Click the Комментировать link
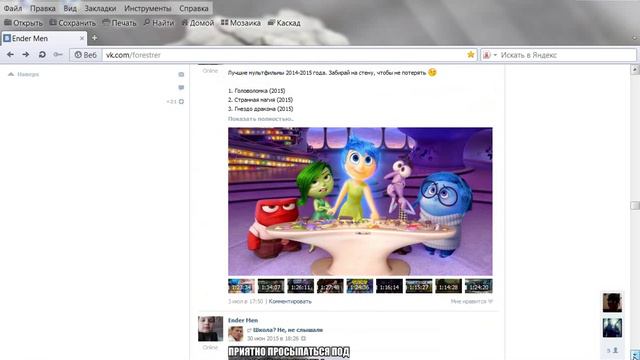640x360 pixels. [290, 302]
